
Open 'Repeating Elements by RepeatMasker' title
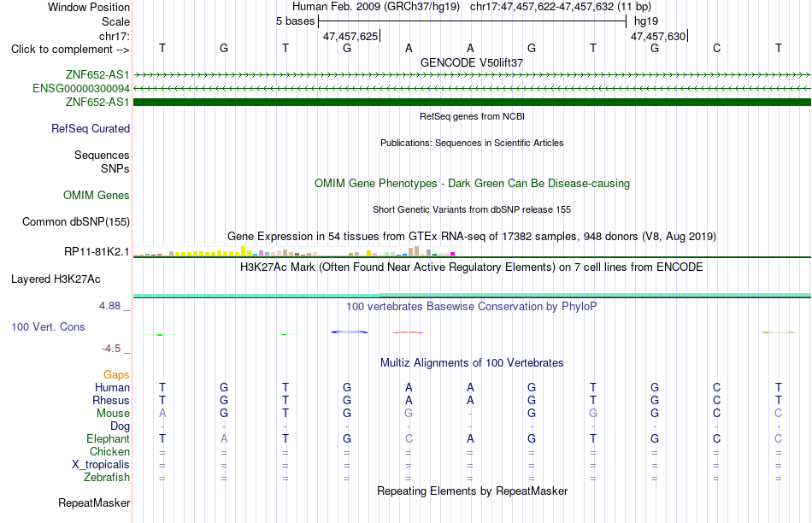click(x=472, y=491)
